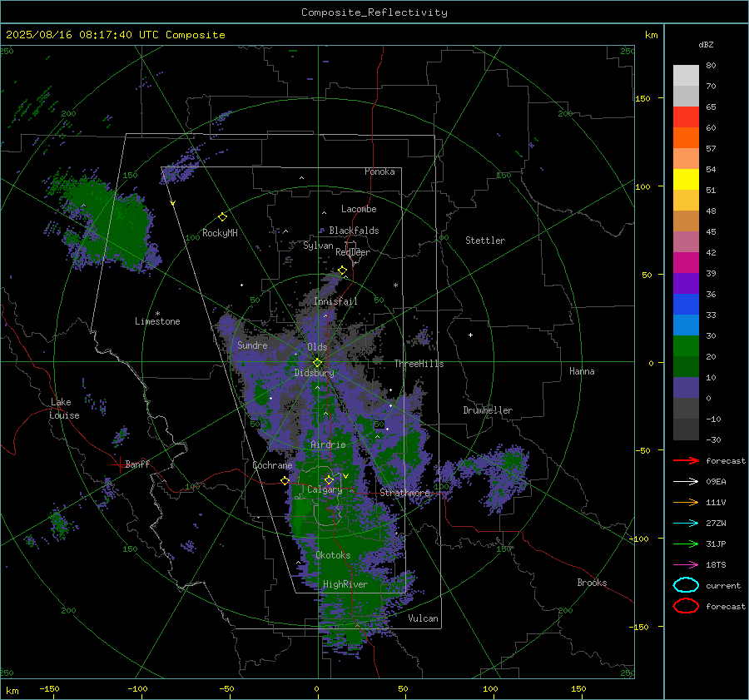Click the HighRiver label
749x700 pixels.
(x=345, y=584)
